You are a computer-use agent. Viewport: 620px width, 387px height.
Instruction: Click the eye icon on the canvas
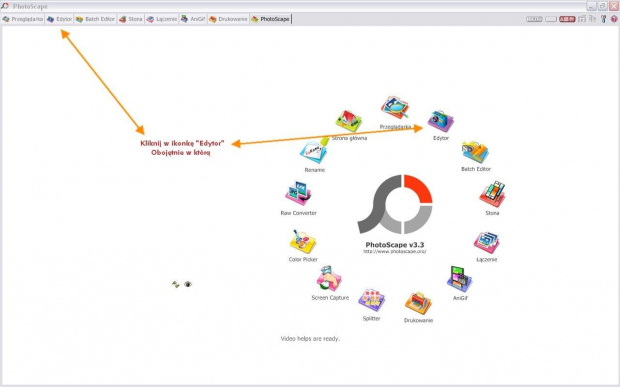(188, 284)
